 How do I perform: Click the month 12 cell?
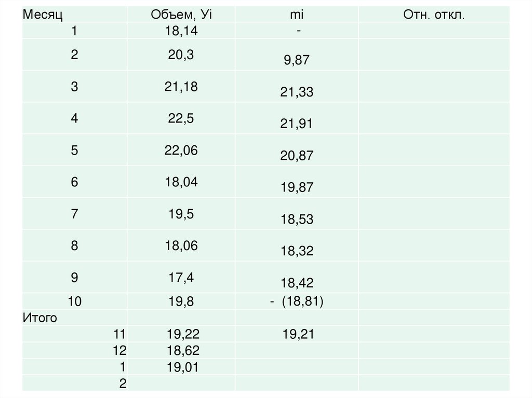[x=119, y=351]
